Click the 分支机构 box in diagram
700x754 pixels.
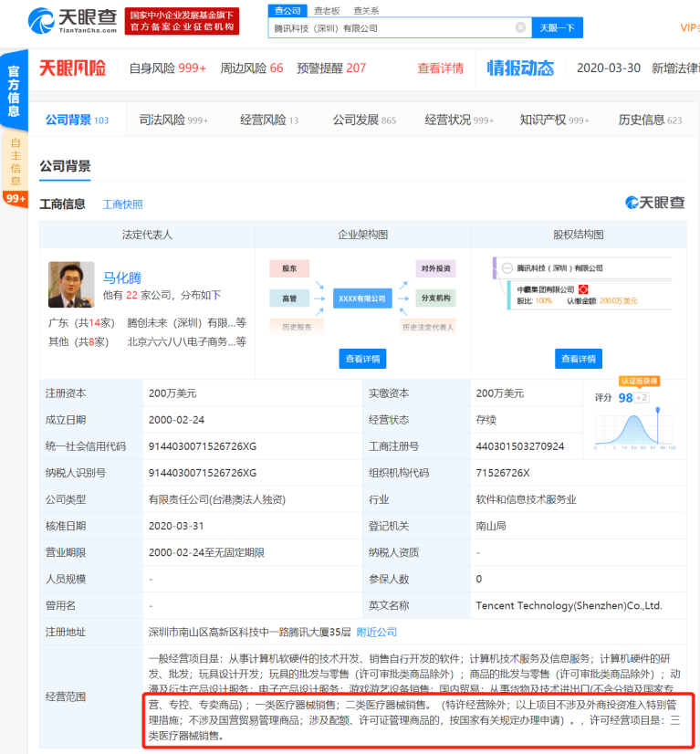coord(435,298)
